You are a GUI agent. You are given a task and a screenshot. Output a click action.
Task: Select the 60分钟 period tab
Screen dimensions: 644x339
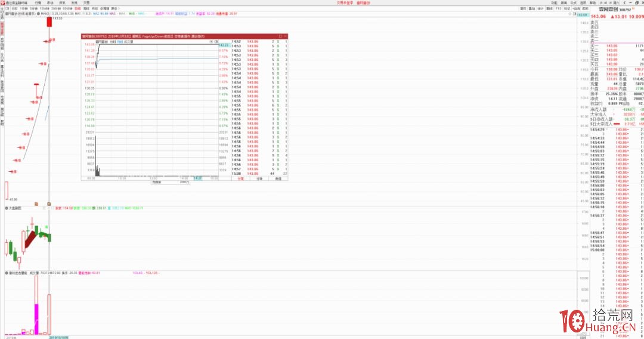(x=68, y=8)
